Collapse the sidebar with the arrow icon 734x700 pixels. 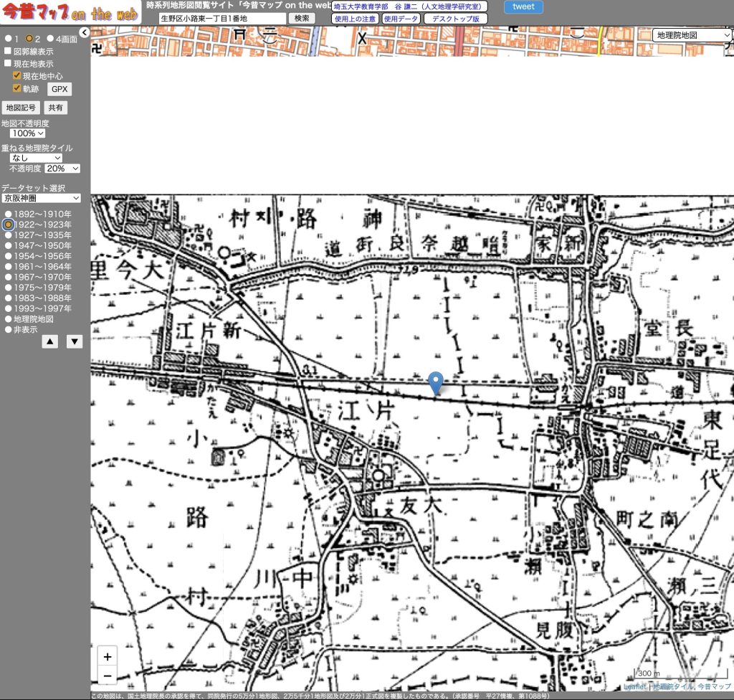pos(84,32)
